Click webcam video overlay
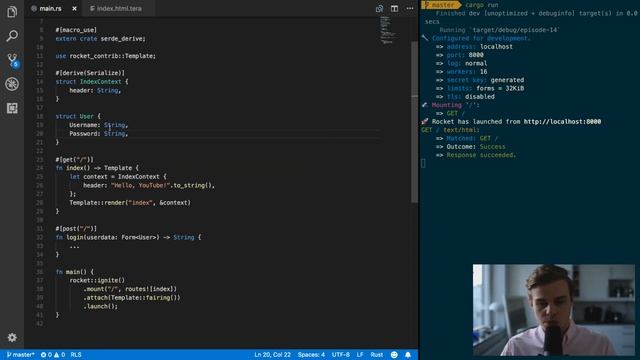640x360 pixels. tap(553, 310)
